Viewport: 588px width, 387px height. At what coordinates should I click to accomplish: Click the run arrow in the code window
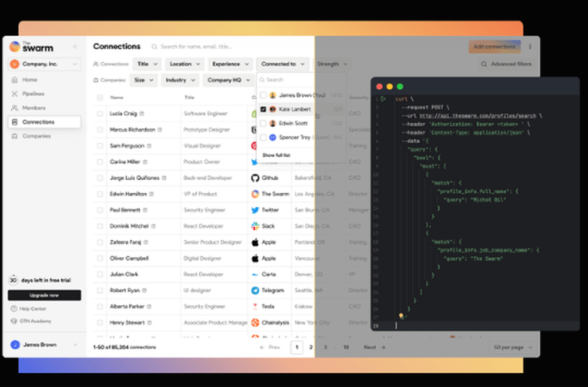383,99
